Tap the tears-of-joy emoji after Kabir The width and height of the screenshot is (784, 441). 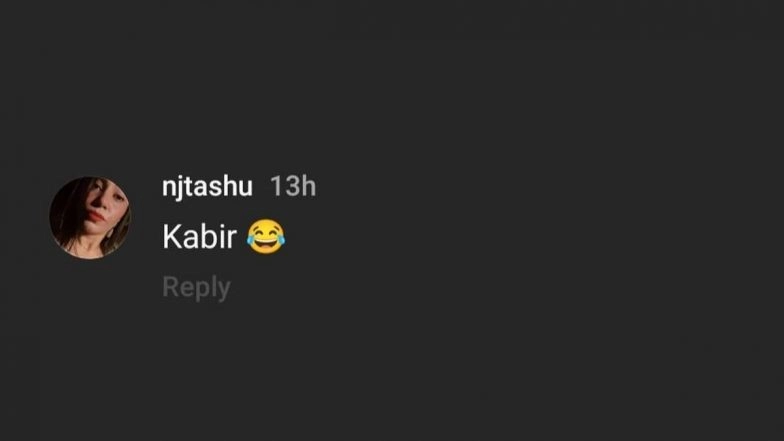(265, 237)
